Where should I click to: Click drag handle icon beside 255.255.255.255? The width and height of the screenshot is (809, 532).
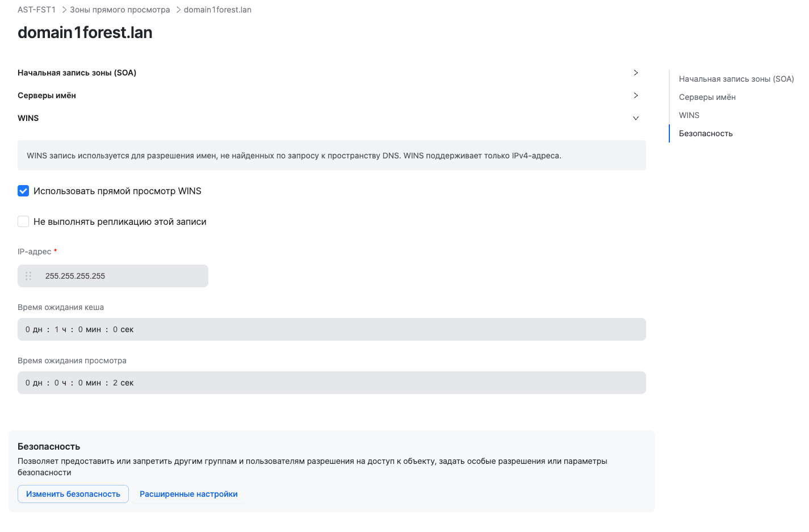click(x=28, y=276)
